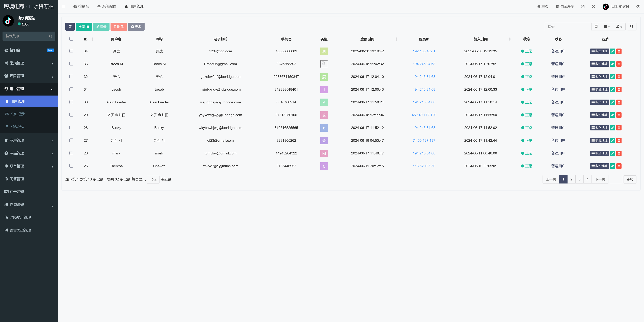
Task: Click the red trash icon for Broca M
Action: point(619,64)
